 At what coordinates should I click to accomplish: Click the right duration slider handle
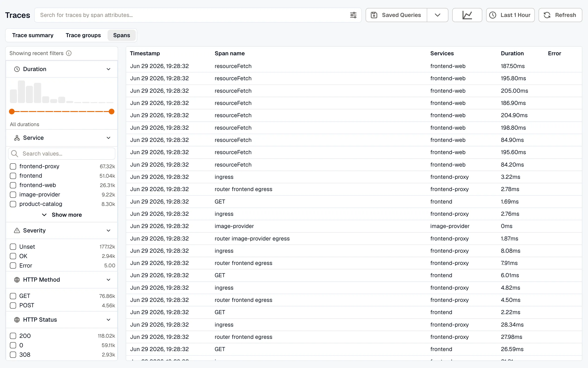click(112, 112)
